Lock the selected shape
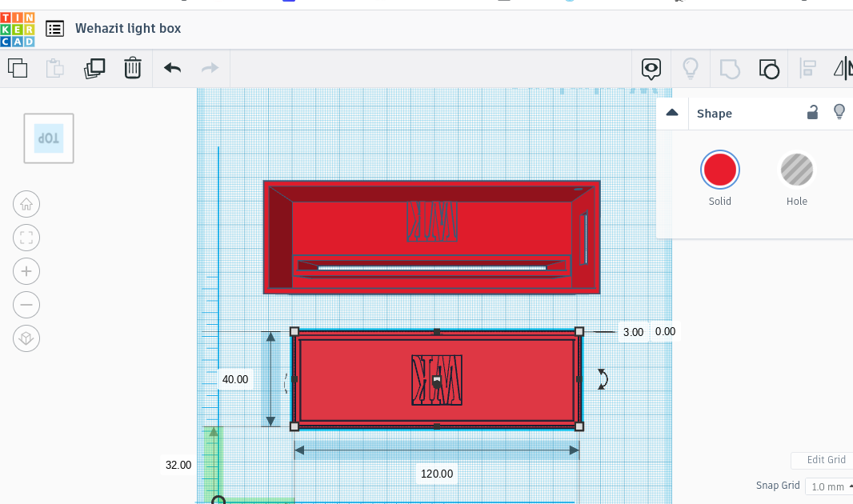853x504 pixels. 812,113
